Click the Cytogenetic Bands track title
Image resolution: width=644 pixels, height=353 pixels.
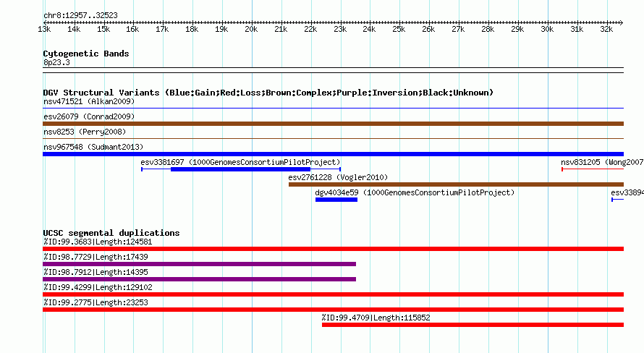point(86,54)
